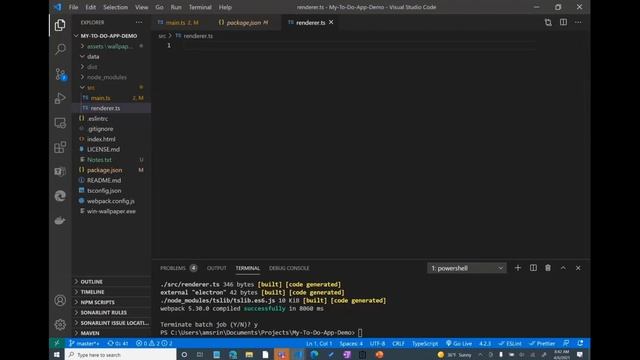640x360 pixels.
Task: Click the sync changes status item
Action: [x=118, y=343]
